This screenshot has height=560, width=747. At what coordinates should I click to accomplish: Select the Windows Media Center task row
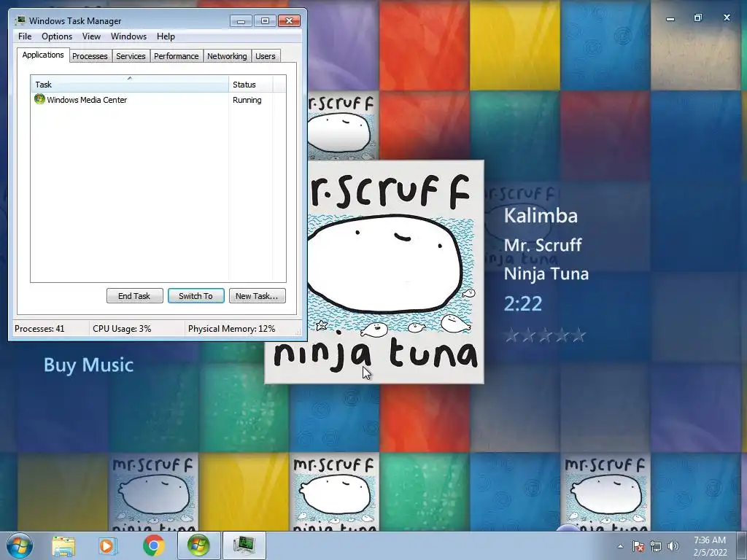click(158, 99)
